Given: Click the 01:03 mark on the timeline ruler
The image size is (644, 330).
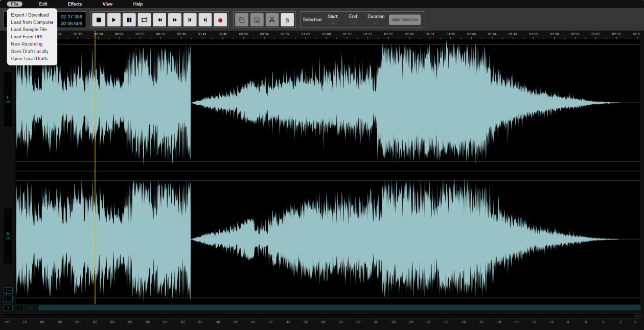Looking at the screenshot, I should click(306, 34).
